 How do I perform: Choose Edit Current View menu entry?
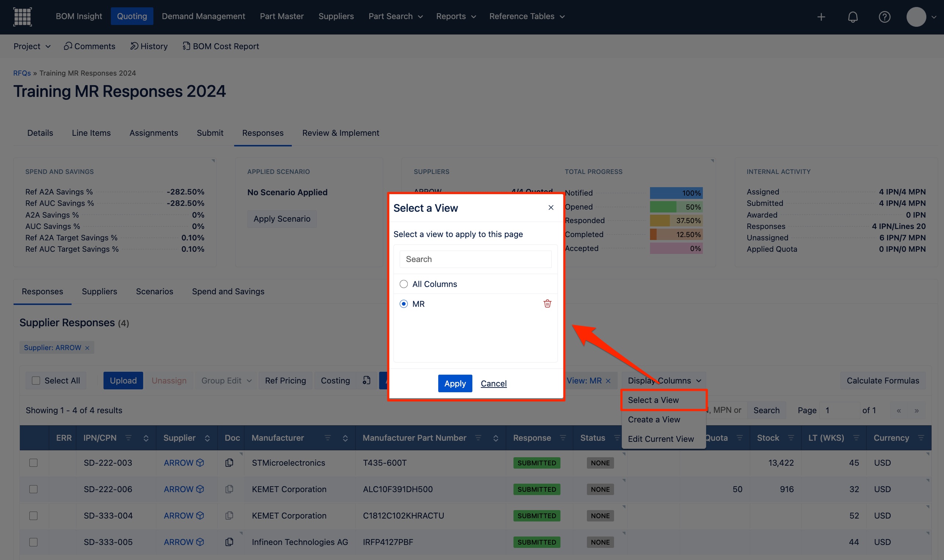[664, 439]
